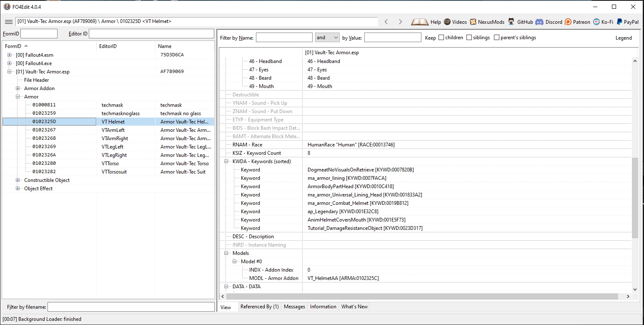This screenshot has height=325, width=644.
Task: Switch to the Referenced By (1) tab
Action: (x=259, y=307)
